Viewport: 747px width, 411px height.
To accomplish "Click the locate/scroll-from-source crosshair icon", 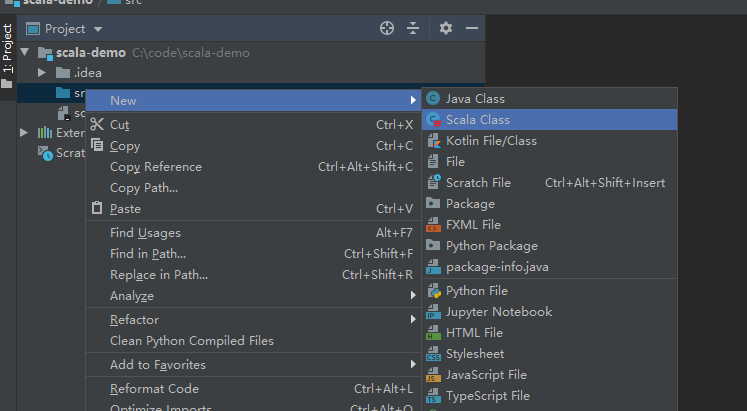I will [x=387, y=29].
